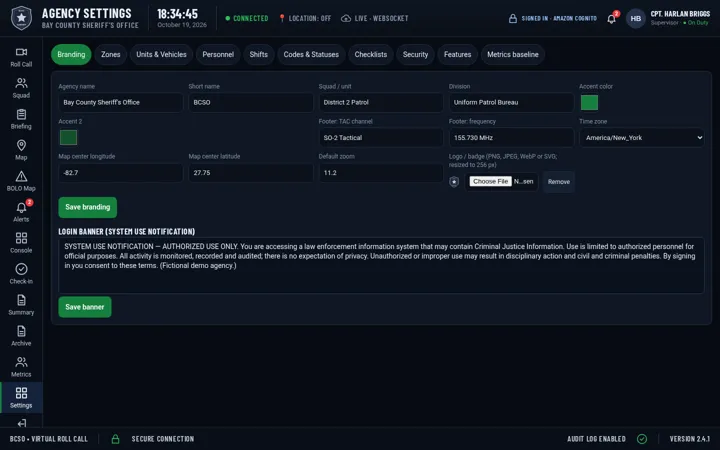Open Alerts with the red badge
This screenshot has width=720, height=450.
pos(21,212)
